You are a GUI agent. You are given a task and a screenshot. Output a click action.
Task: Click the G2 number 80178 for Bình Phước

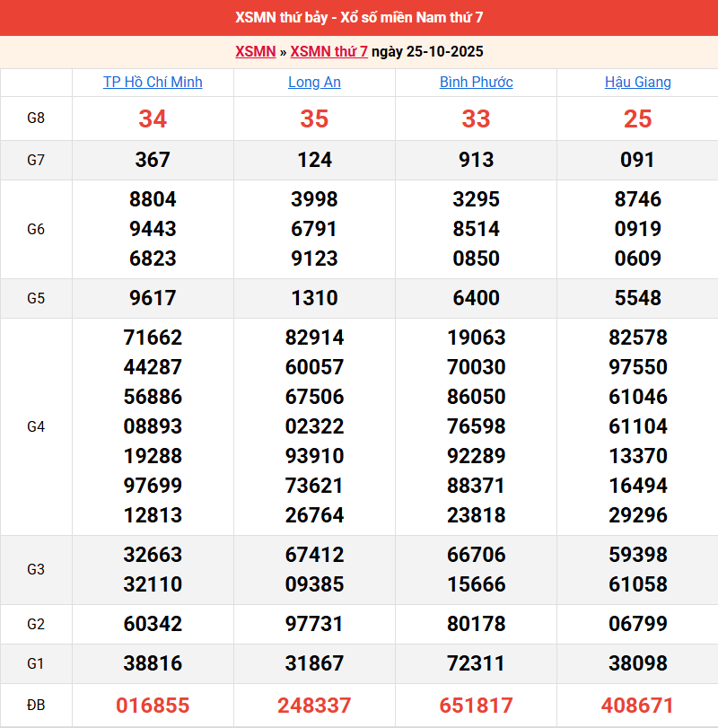(x=476, y=624)
